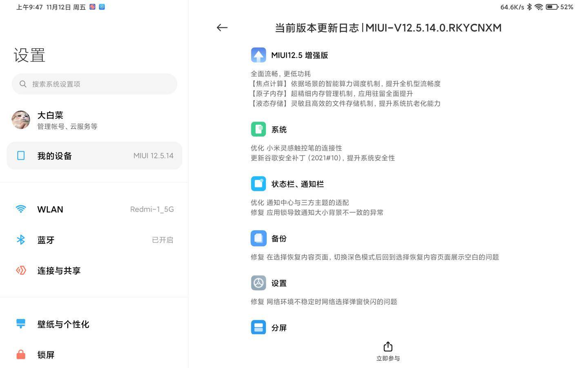Image resolution: width=588 pixels, height=368 pixels.
Task: Open 锁屏 settings
Action: (x=94, y=355)
